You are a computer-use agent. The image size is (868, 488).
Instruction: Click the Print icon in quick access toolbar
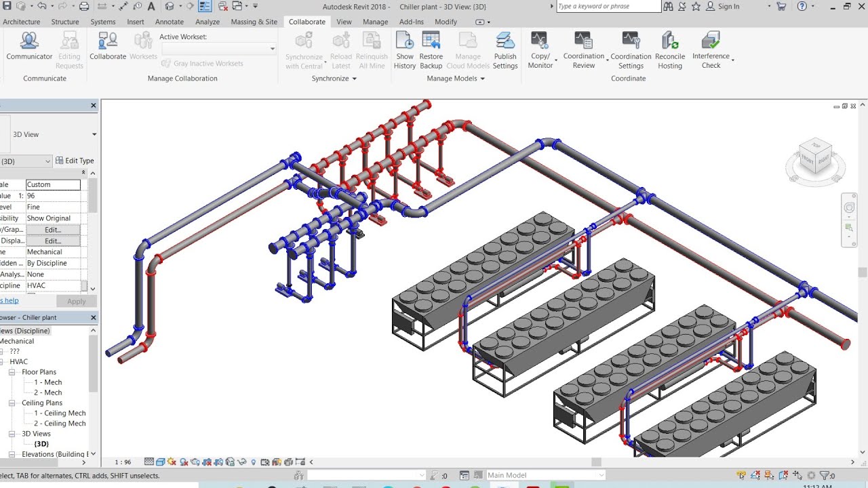click(x=84, y=6)
